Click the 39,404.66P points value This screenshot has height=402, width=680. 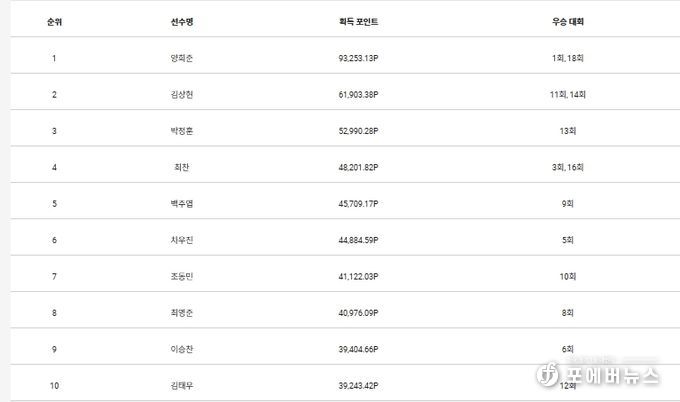pyautogui.click(x=358, y=349)
